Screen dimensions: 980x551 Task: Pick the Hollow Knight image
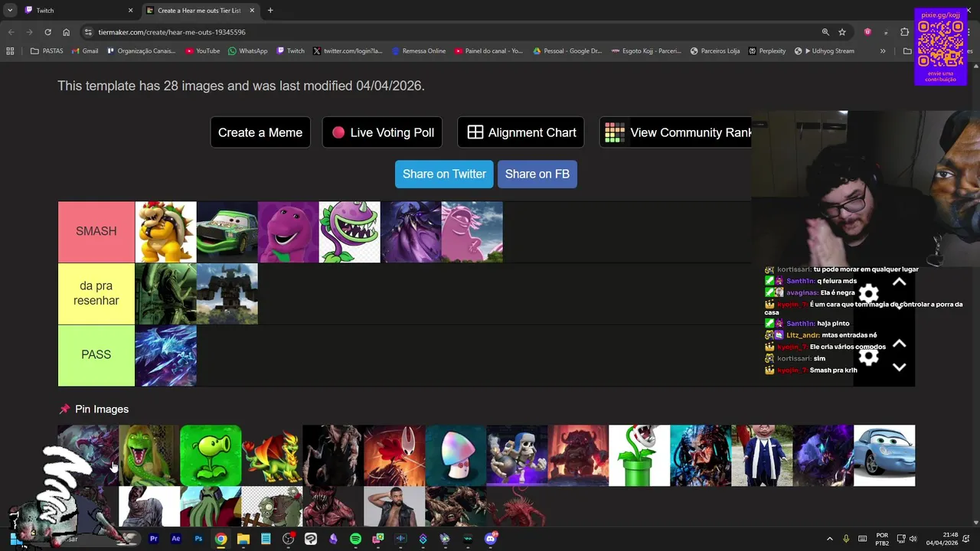click(x=394, y=455)
